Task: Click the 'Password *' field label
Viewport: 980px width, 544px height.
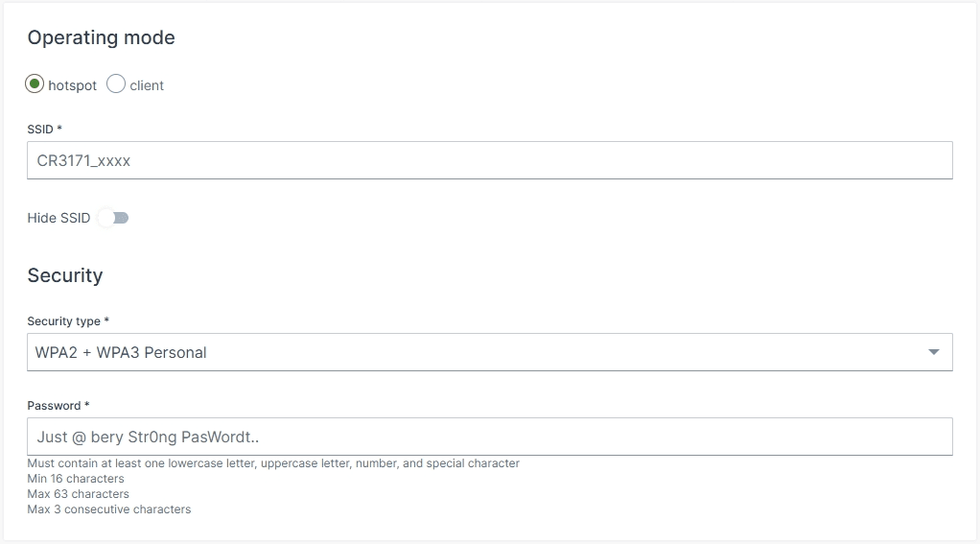Action: pos(58,405)
